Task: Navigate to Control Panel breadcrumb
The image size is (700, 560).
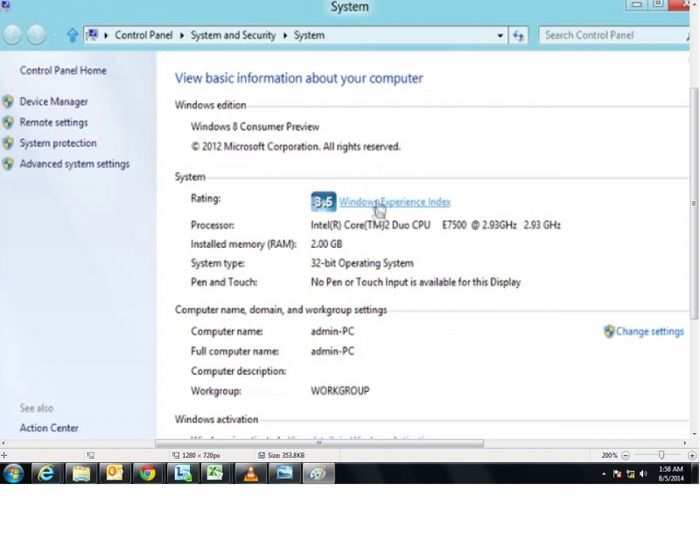Action: (144, 35)
